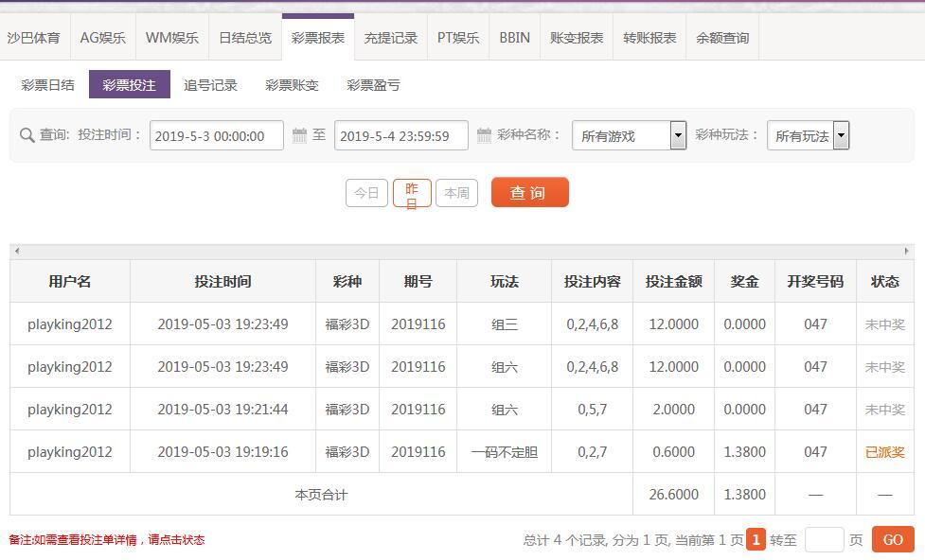The image size is (925, 560).
Task: Click time cell 2019-05-03 19:21:44
Action: coord(223,409)
